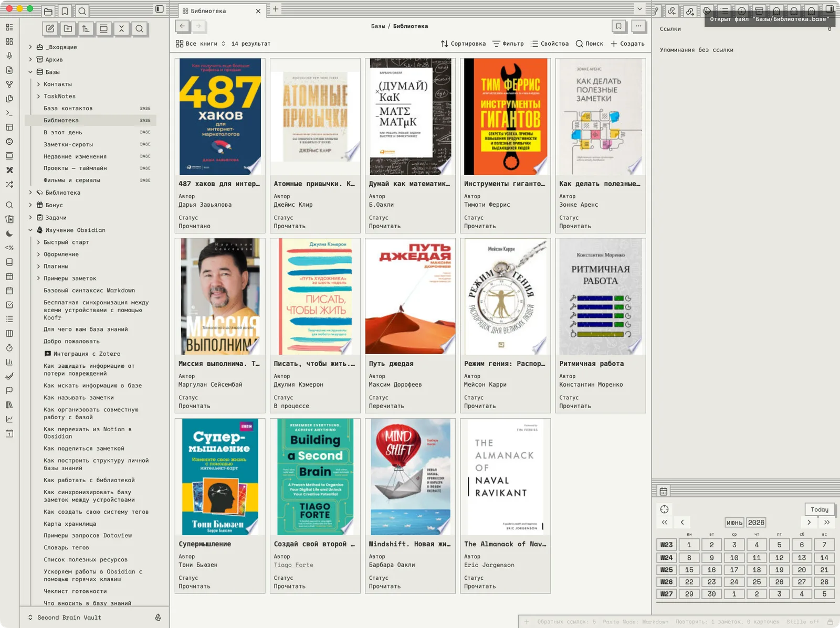Open the library books ribbon icon
Image resolution: width=840 pixels, height=628 pixels.
click(9, 405)
